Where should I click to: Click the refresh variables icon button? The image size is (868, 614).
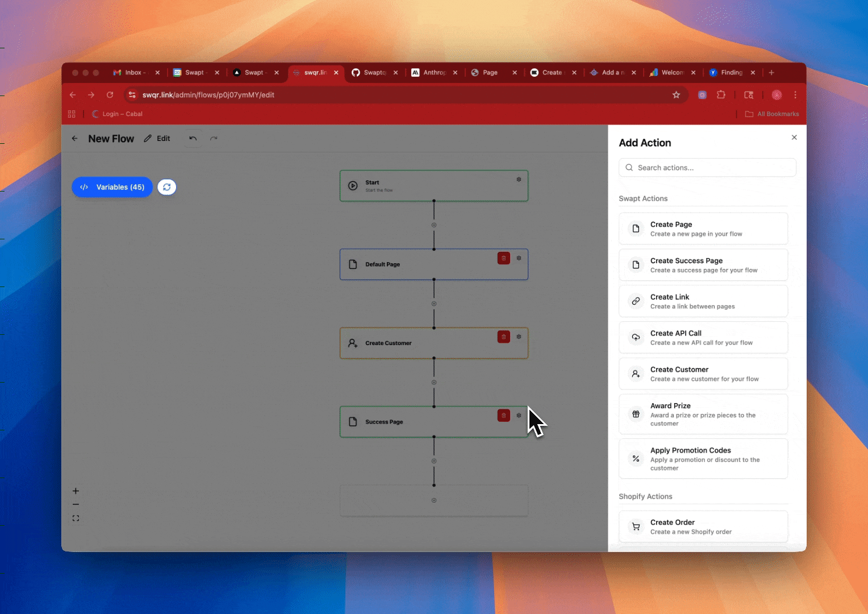point(166,187)
